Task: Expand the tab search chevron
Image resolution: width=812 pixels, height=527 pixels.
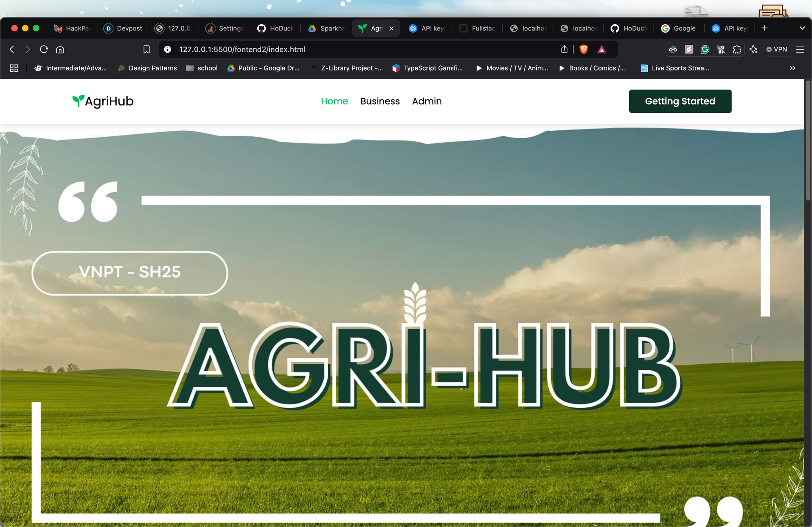Action: (802, 28)
